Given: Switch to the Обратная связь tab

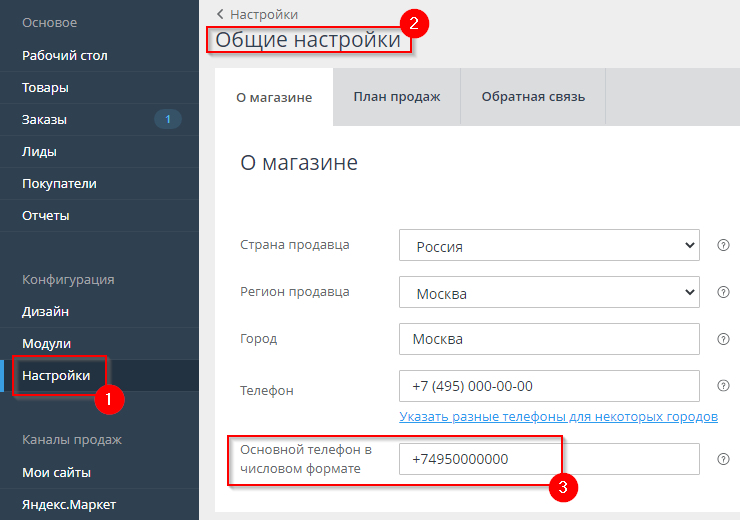Looking at the screenshot, I should coord(533,97).
